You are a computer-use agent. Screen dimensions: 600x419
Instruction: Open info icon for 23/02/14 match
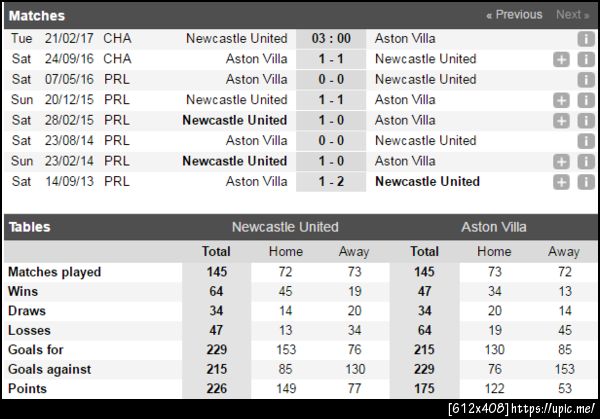[585, 161]
